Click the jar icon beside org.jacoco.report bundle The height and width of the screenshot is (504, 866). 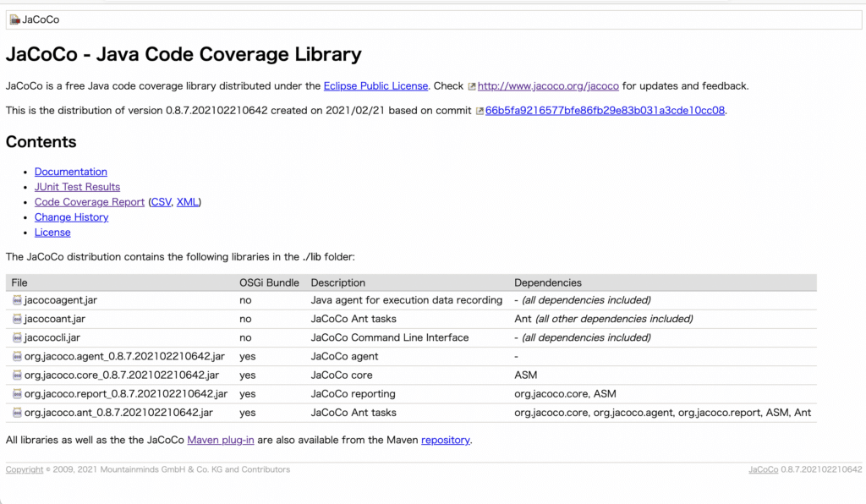click(x=17, y=393)
